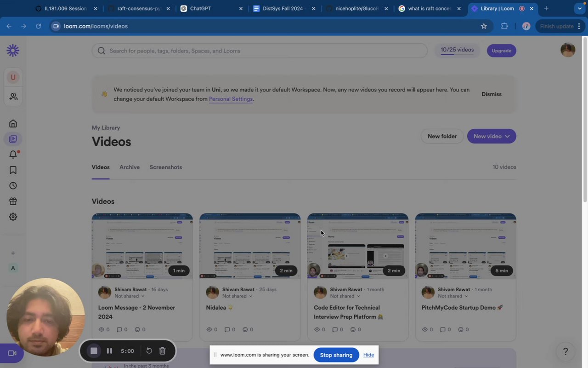This screenshot has width=588, height=368.
Task: Open the gift rewards icon in sidebar
Action: click(13, 201)
